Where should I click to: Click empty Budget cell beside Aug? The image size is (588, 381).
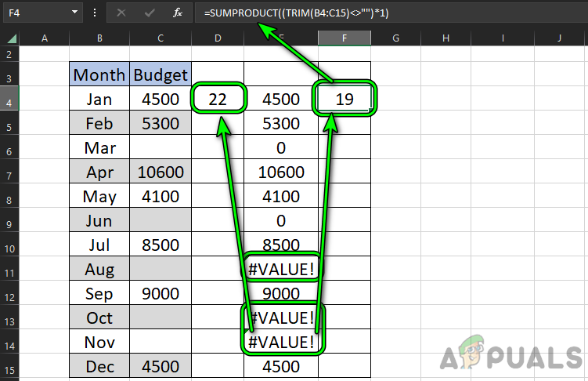(x=161, y=269)
